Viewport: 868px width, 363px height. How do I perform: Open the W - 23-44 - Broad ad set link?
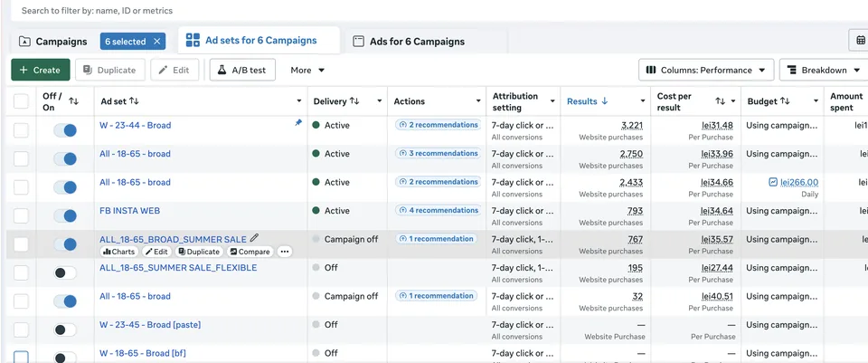coord(135,125)
